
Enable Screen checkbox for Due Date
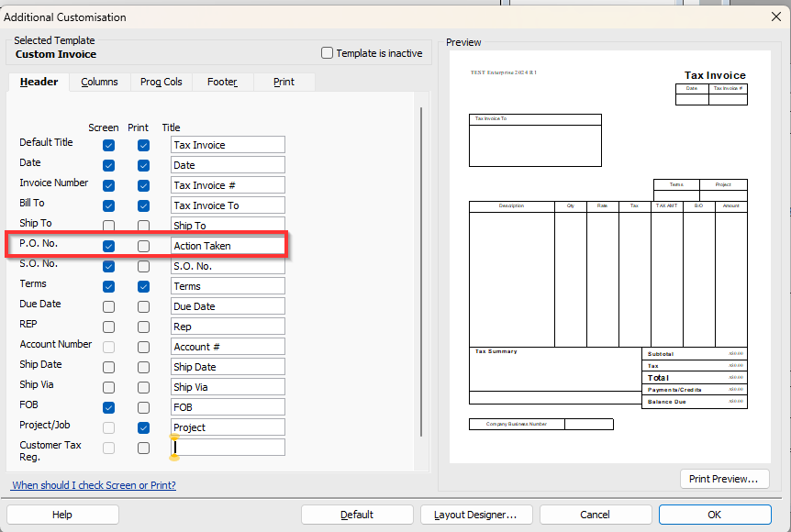[108, 306]
